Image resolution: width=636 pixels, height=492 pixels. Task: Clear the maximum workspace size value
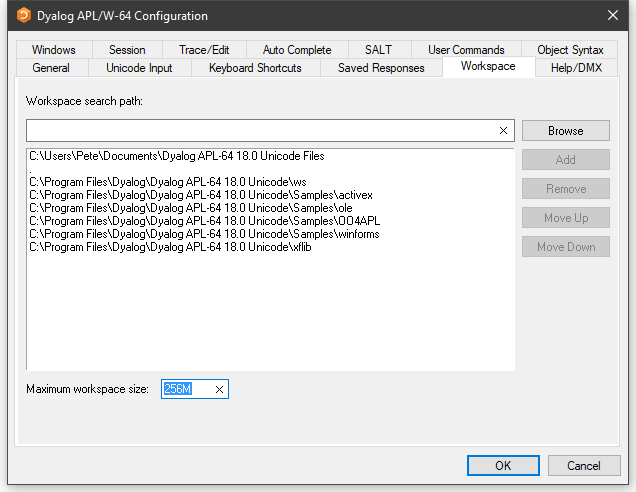(x=219, y=389)
